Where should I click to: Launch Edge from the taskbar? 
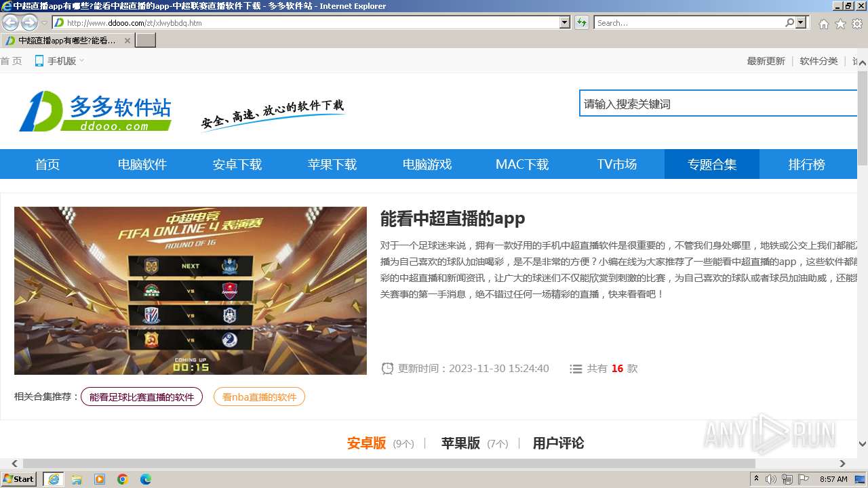[146, 479]
